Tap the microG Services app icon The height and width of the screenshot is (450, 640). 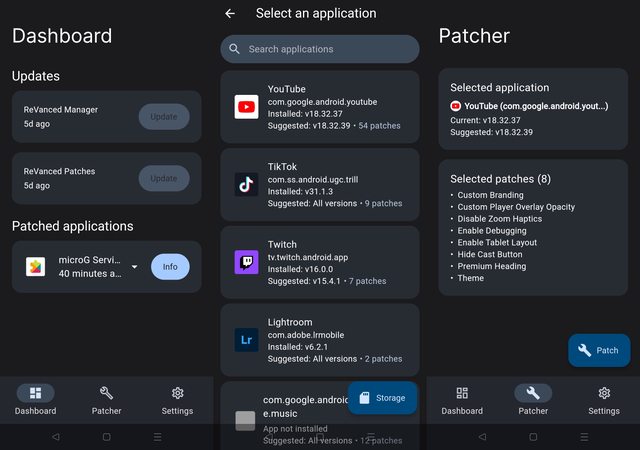[x=35, y=267]
